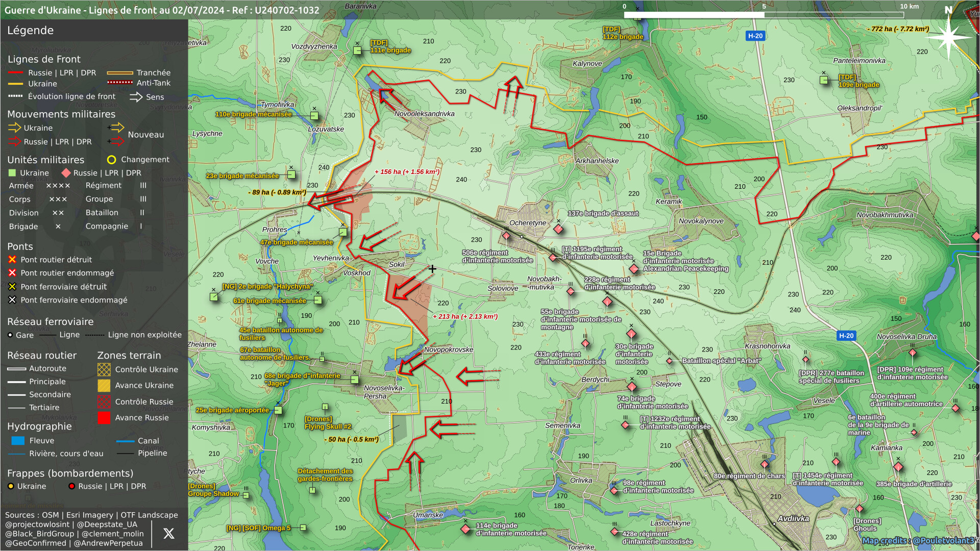Screen dimensions: 980x551
Task: Click the +213 ha area gain label
Action: (465, 317)
